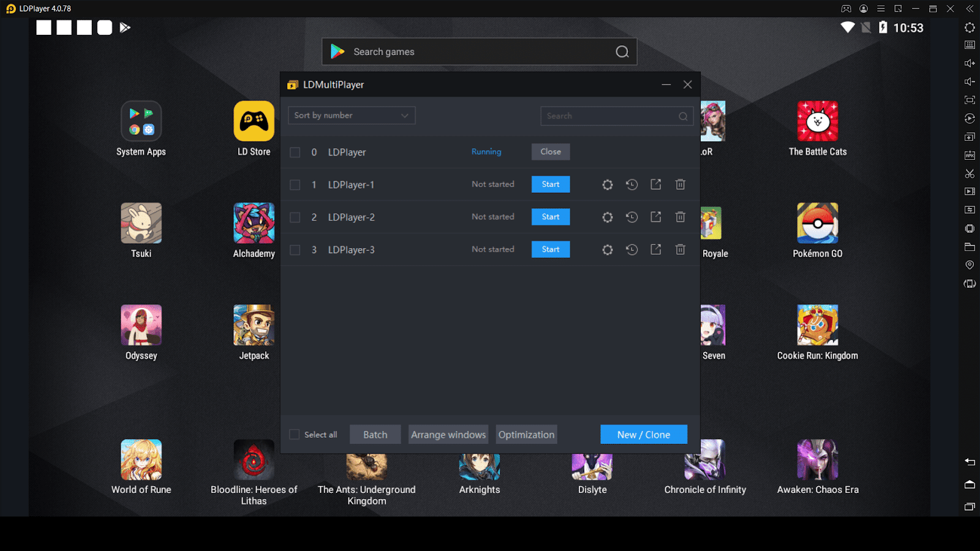This screenshot has height=551, width=980.
Task: Tick the checkbox for LDPlayer-2
Action: coord(295,217)
